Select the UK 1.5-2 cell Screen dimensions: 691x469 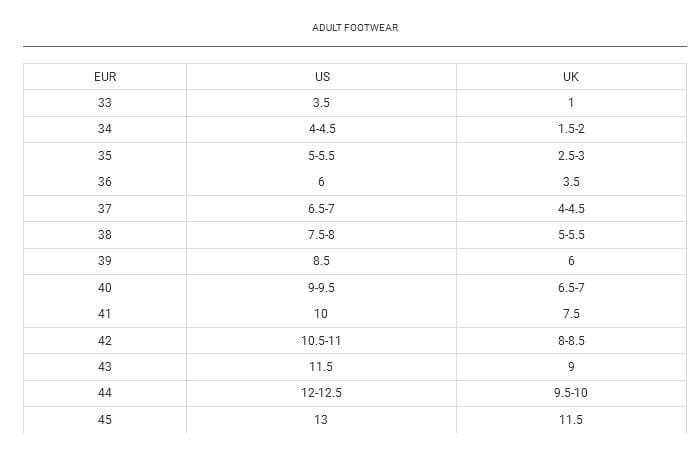click(x=571, y=129)
